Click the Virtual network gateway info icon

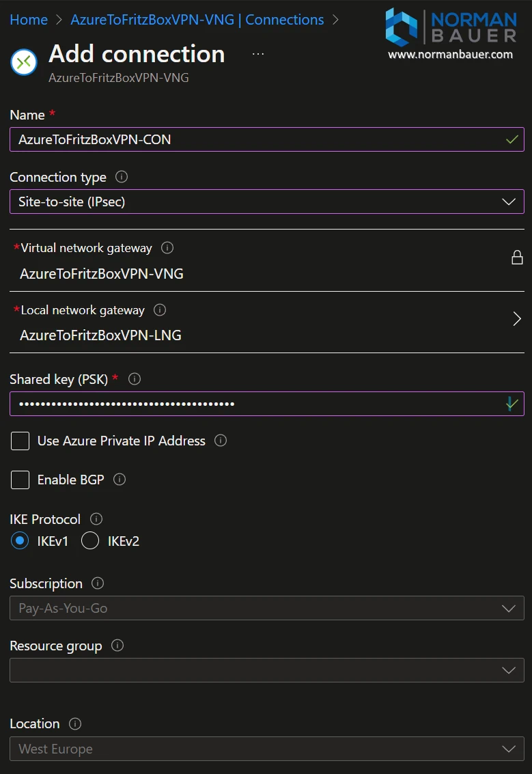[x=167, y=248]
